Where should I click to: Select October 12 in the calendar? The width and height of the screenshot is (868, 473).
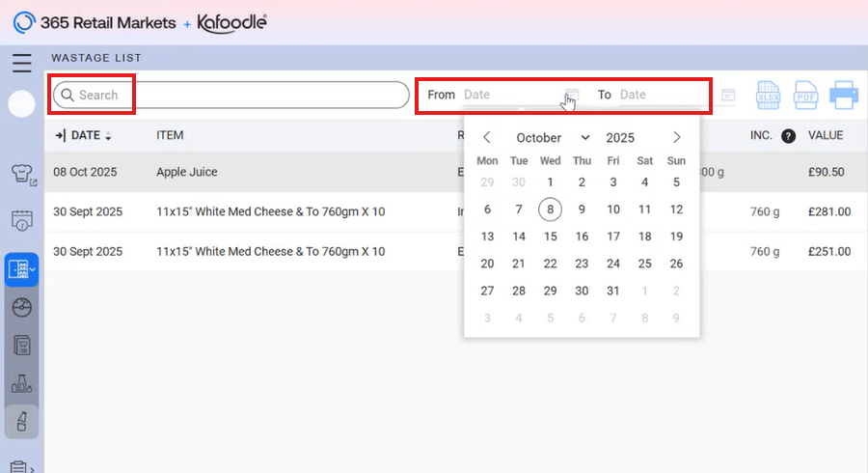point(676,209)
